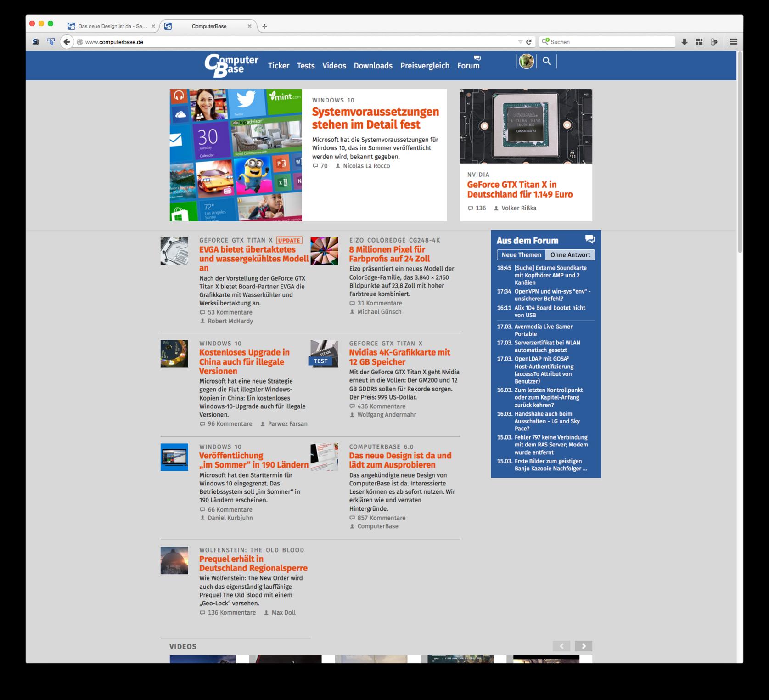Click author name Wolfgang Andermahr
Viewport: 769px width, 700px height.
[x=387, y=415]
